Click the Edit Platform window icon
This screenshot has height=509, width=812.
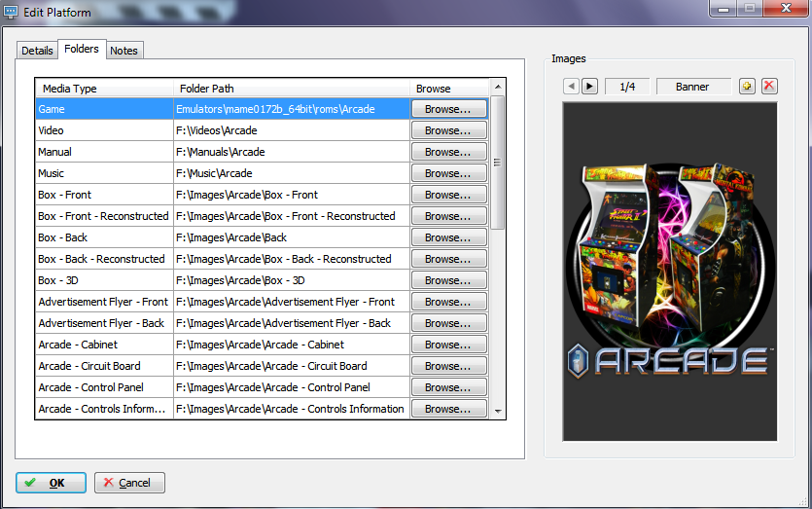(x=11, y=12)
